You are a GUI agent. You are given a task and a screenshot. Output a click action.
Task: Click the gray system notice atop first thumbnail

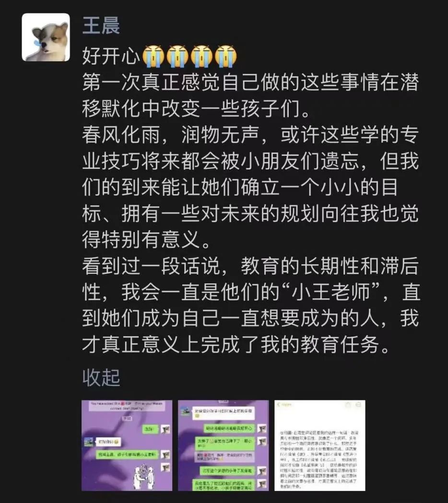127,406
